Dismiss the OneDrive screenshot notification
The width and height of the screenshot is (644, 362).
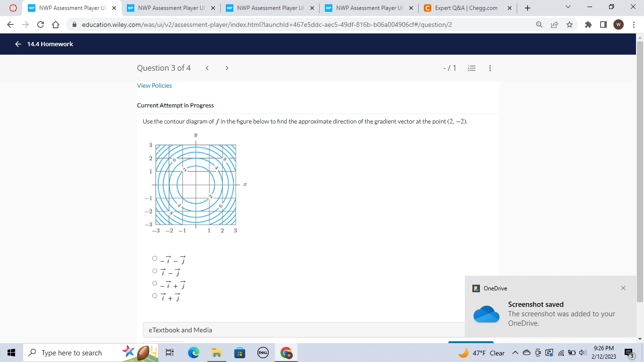point(623,288)
